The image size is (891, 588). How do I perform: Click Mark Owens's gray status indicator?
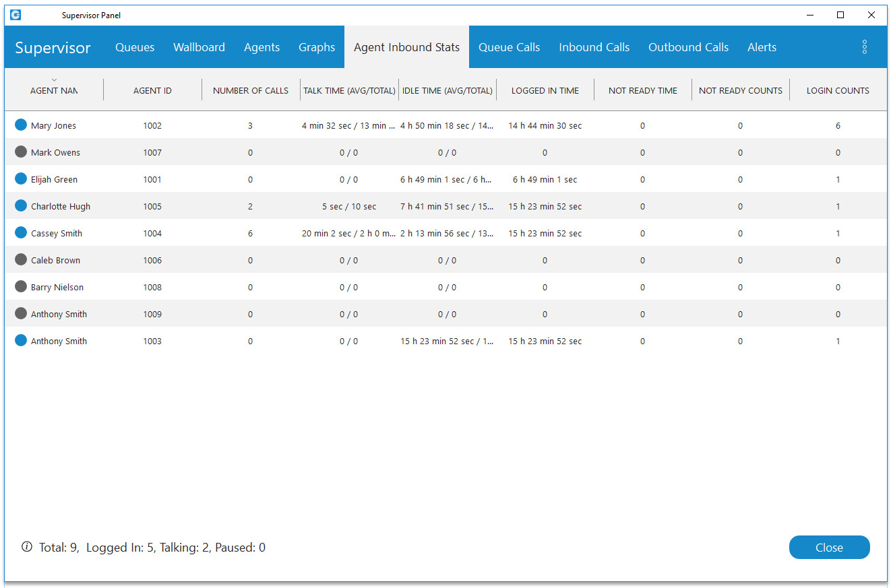pyautogui.click(x=21, y=152)
